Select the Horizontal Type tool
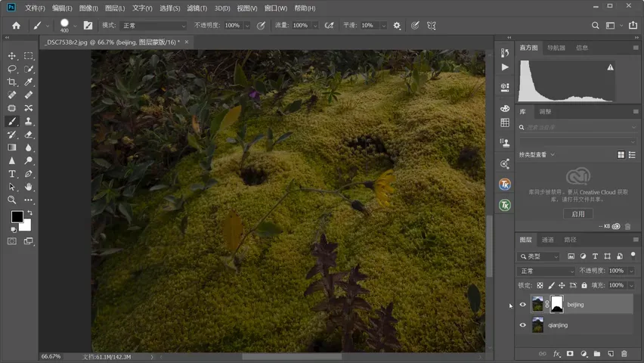 pyautogui.click(x=12, y=174)
